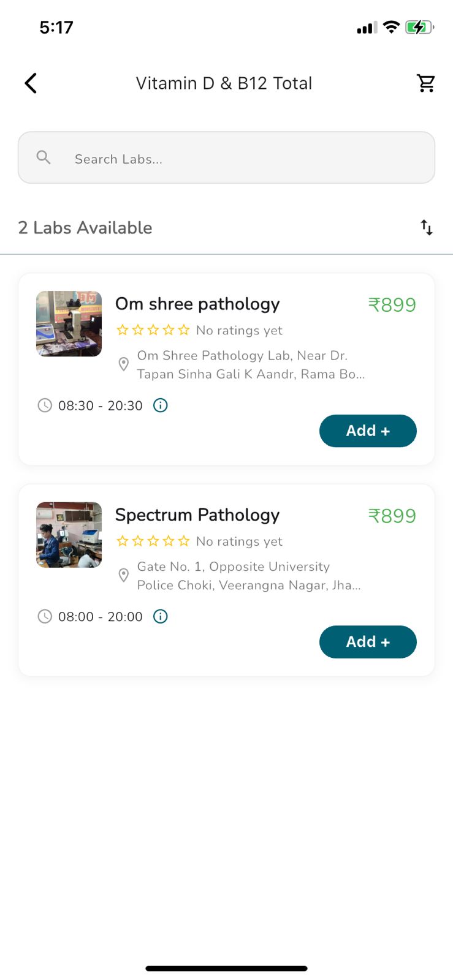Tap the star rating for Spectrum Pathology

point(153,541)
